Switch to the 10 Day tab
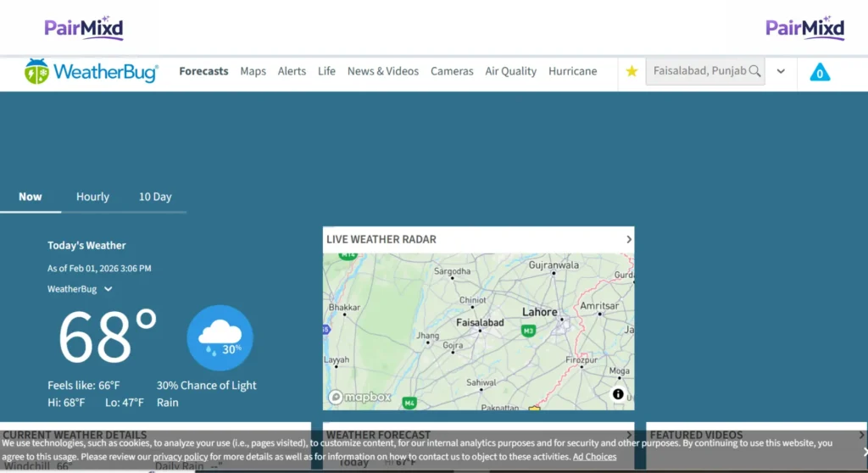 [x=155, y=197]
